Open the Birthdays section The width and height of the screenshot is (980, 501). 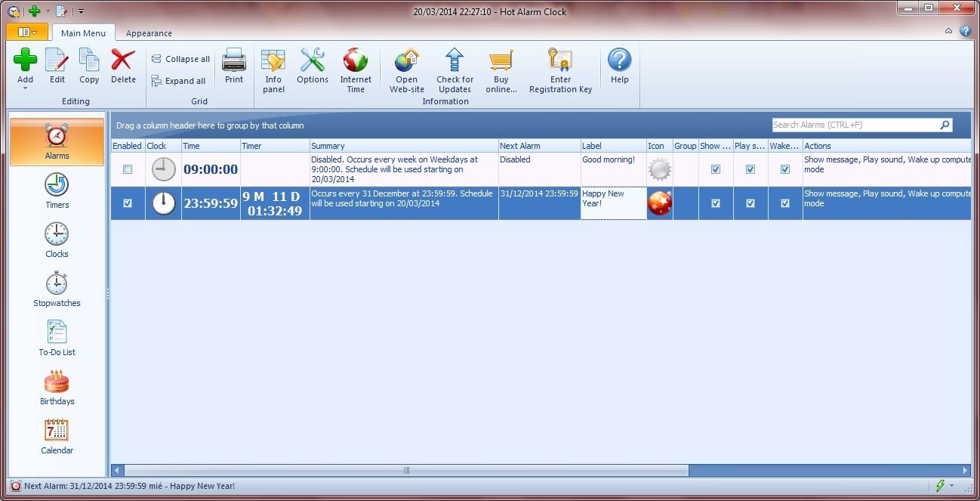57,387
